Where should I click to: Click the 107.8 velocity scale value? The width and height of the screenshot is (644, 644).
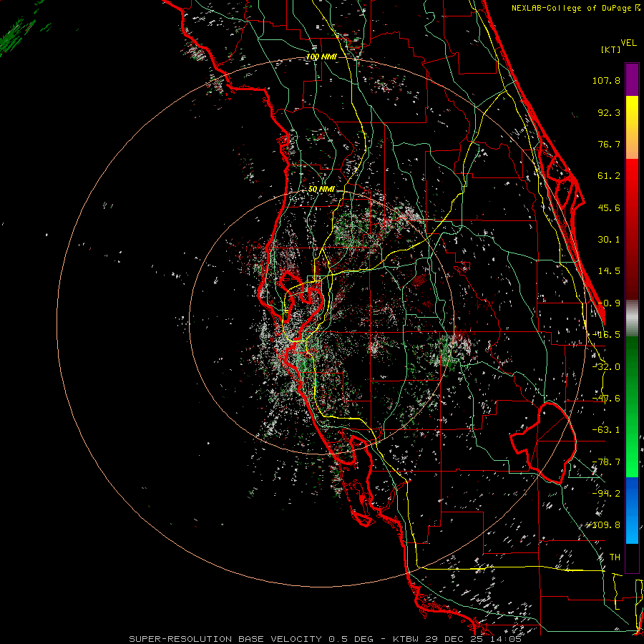coord(606,80)
